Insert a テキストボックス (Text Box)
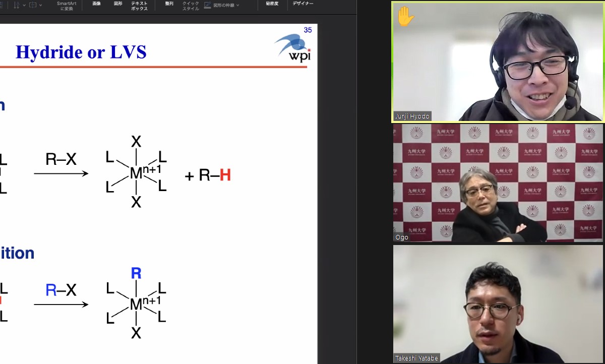This screenshot has height=364, width=605. tap(139, 6)
